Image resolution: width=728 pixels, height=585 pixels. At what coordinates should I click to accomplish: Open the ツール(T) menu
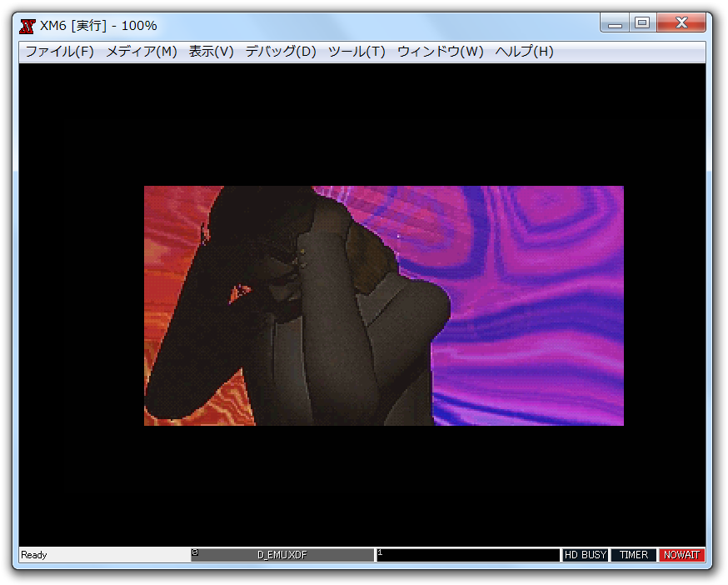(x=357, y=52)
